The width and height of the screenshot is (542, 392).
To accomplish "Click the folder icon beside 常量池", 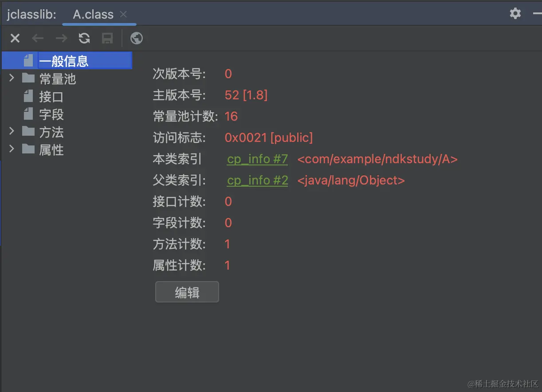I will tap(27, 78).
